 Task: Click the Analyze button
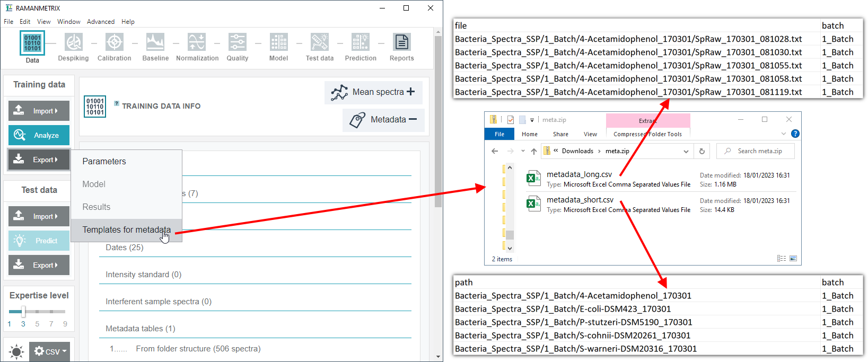click(39, 135)
